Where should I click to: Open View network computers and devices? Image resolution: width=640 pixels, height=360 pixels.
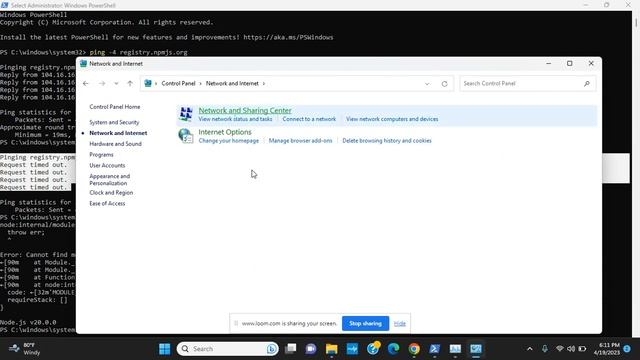pyautogui.click(x=392, y=119)
